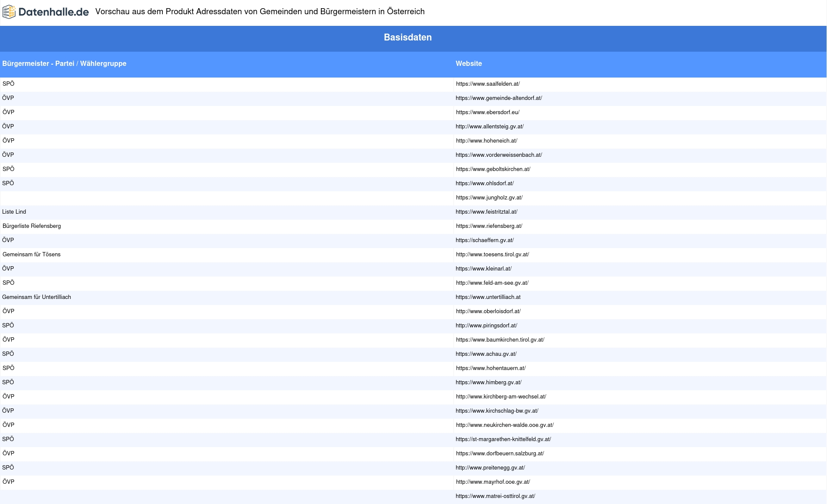Open the saalfelden.at website link
Screen dimensions: 827x504
pyautogui.click(x=488, y=84)
